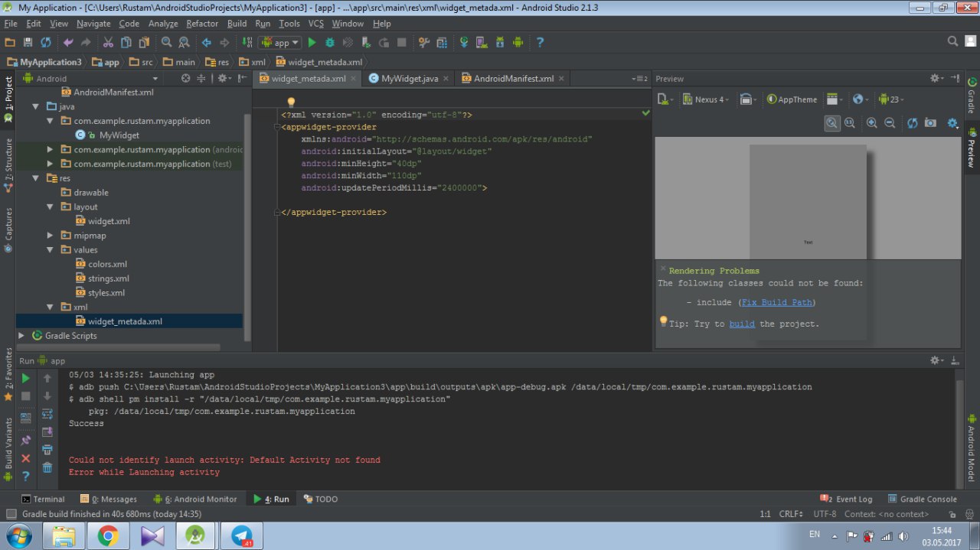The width and height of the screenshot is (980, 550).
Task: Open the SDK Manager icon
Action: tap(501, 43)
